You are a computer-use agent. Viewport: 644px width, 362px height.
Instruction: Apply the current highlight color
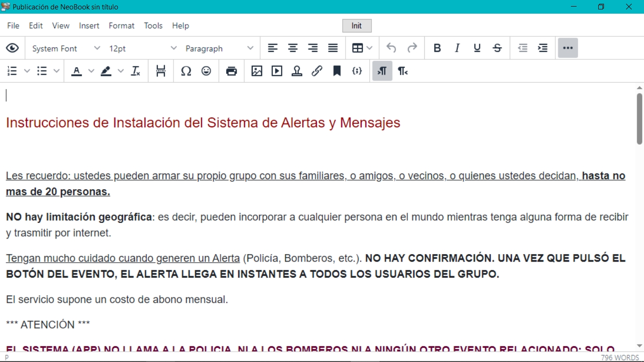[x=106, y=71]
